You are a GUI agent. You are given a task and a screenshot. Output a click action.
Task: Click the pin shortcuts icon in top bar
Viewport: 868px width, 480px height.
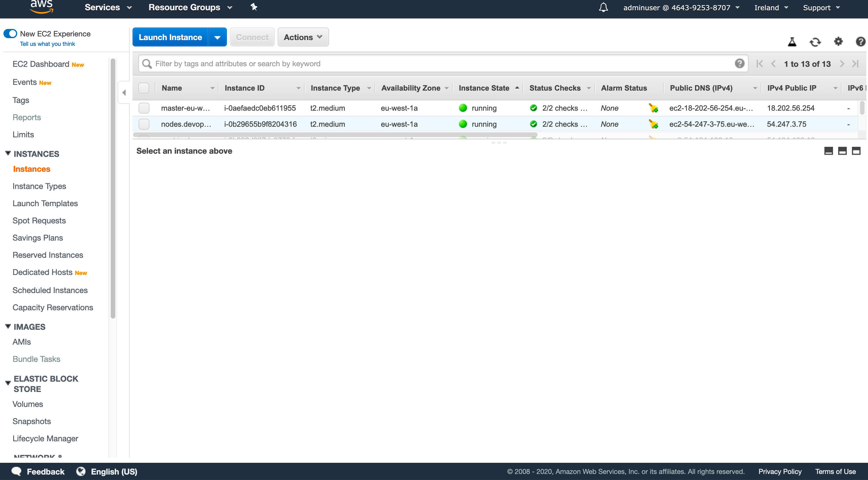click(254, 7)
